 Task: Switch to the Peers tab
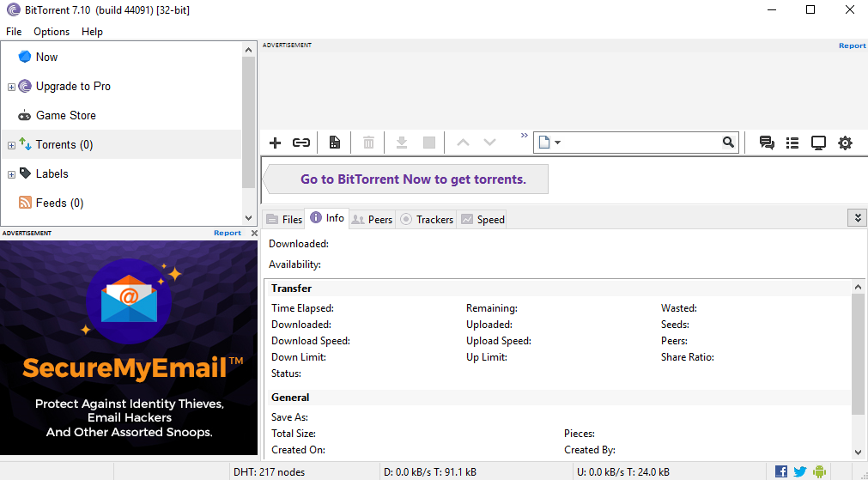372,219
